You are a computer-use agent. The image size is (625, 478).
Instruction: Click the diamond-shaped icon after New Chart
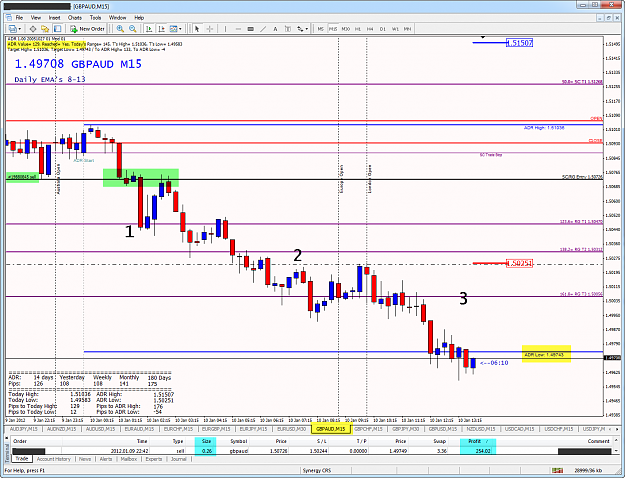coord(33,29)
